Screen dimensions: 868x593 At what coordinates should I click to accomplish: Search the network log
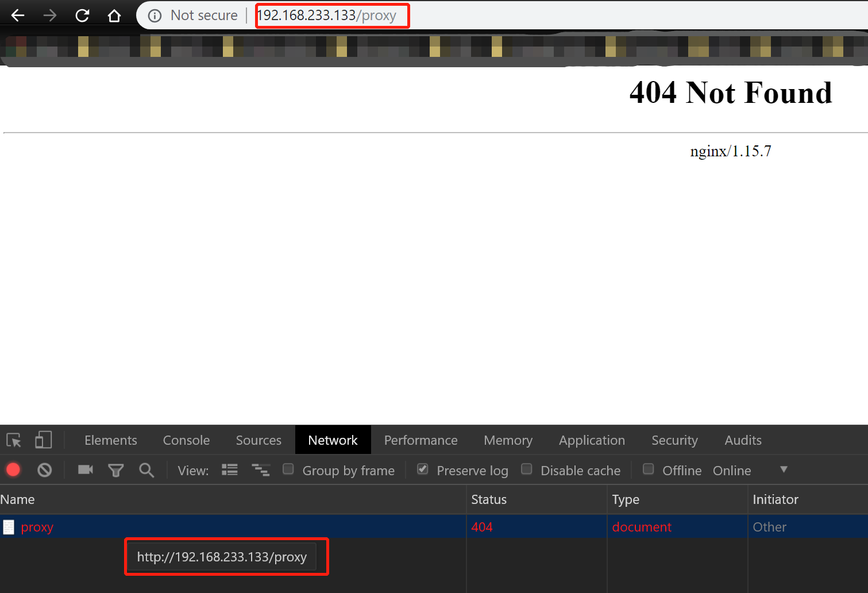pos(146,470)
